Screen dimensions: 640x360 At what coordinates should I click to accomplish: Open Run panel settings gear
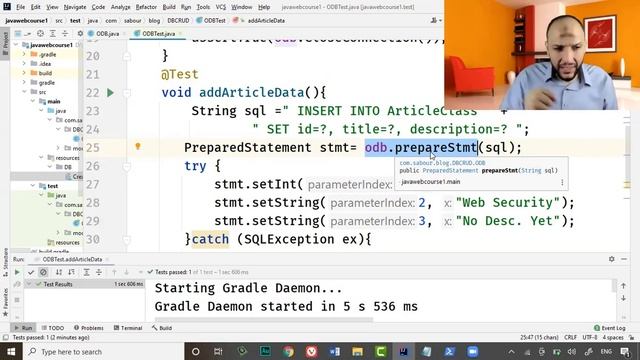tap(611, 259)
